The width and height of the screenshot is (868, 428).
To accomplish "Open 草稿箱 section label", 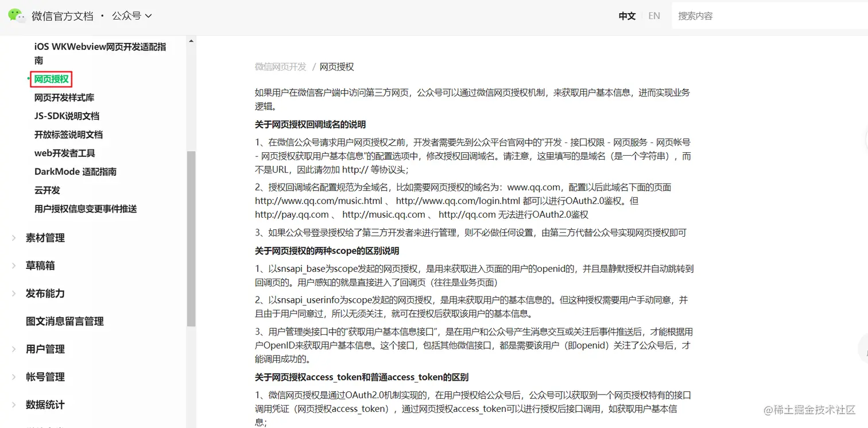I will coord(40,265).
